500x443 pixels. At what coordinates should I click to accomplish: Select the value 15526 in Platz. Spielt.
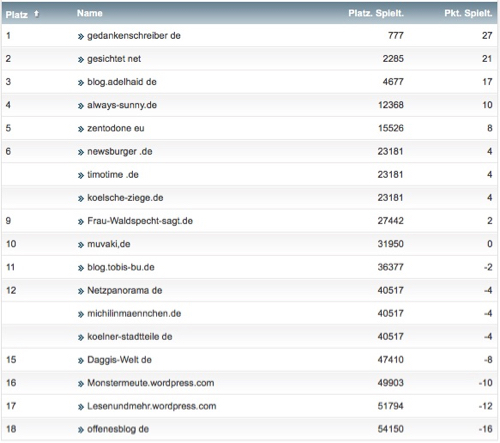(391, 128)
